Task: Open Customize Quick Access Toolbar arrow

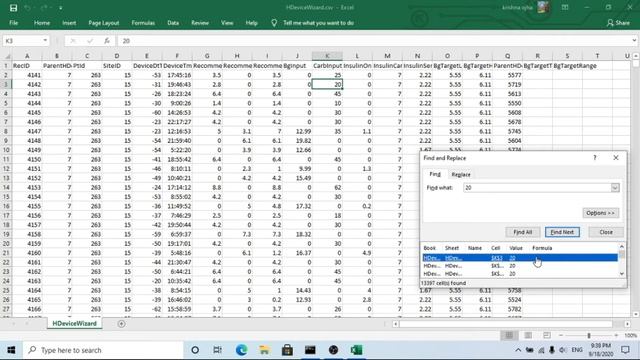Action: (x=60, y=8)
